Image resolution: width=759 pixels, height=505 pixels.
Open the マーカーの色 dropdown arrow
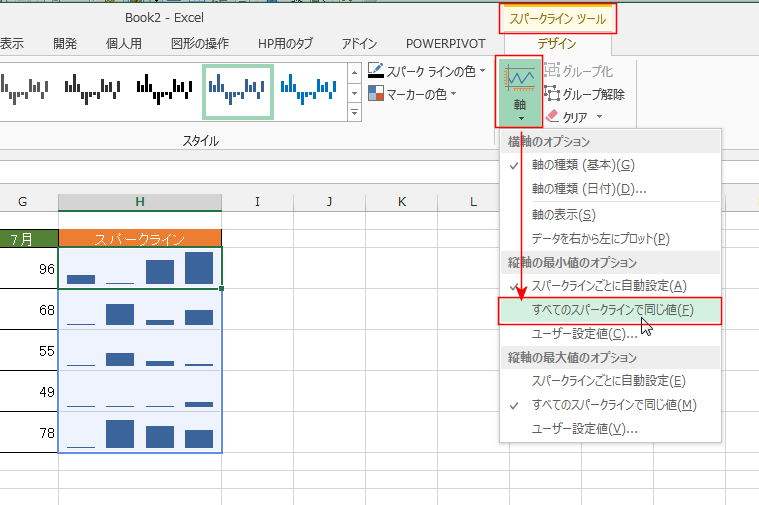pos(453,95)
